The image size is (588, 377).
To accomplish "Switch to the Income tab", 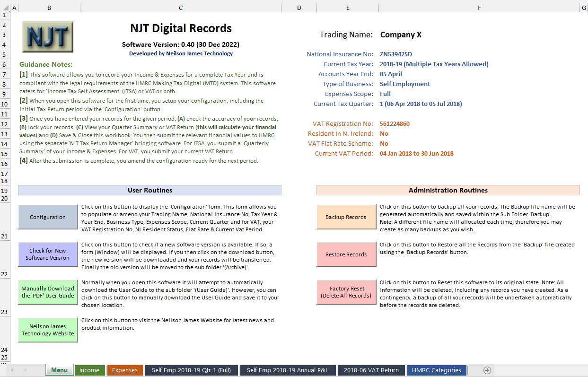I will click(90, 370).
